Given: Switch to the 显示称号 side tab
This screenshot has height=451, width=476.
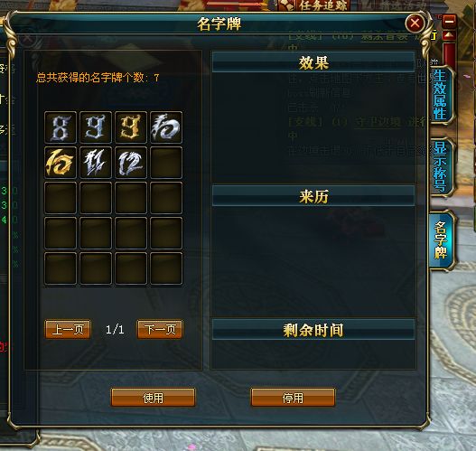Looking at the screenshot, I should (x=440, y=166).
